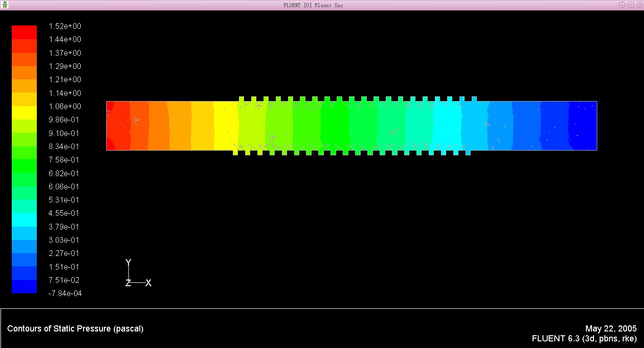This screenshot has height=348, width=644.
Task: Click the -7.84e-04 minimum legend value
Action: click(65, 294)
